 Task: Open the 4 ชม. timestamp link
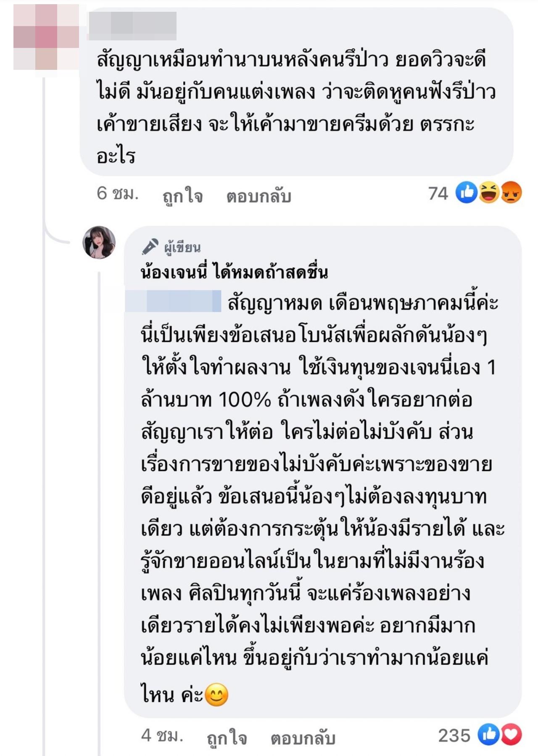(x=162, y=736)
